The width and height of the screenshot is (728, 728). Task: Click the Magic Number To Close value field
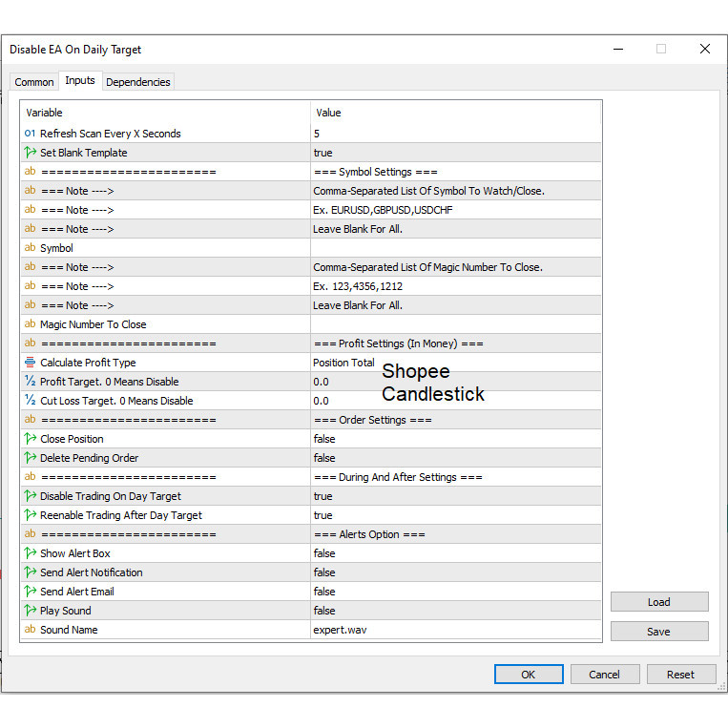456,324
